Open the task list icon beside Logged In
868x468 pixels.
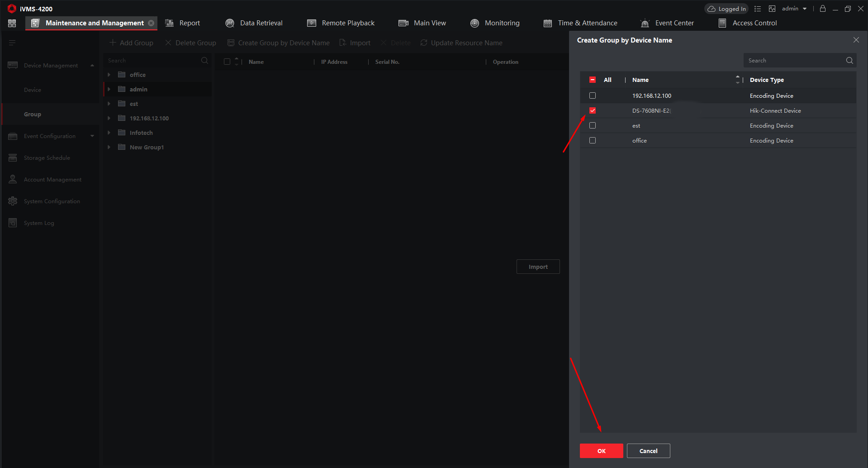point(758,9)
